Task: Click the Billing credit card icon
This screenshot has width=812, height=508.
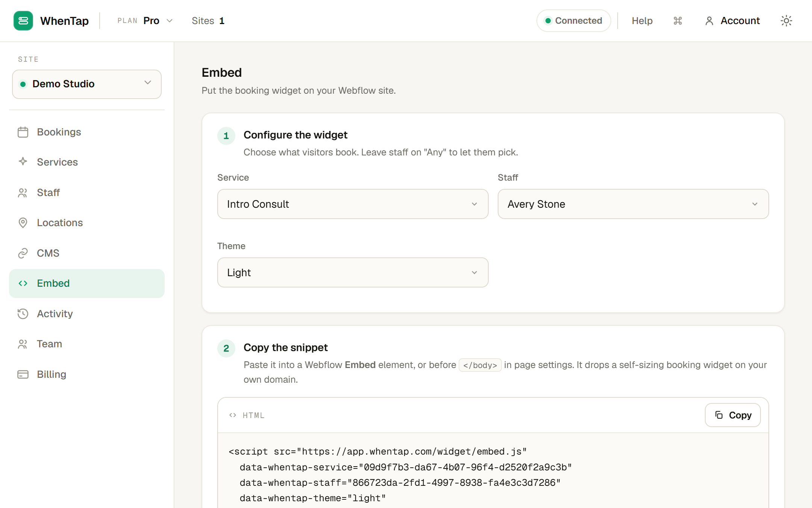Action: 23,374
